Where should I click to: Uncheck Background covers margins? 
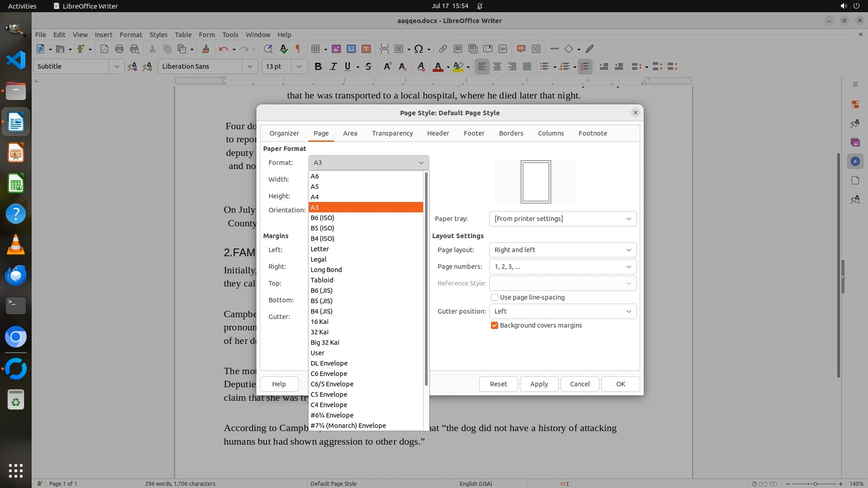click(495, 325)
